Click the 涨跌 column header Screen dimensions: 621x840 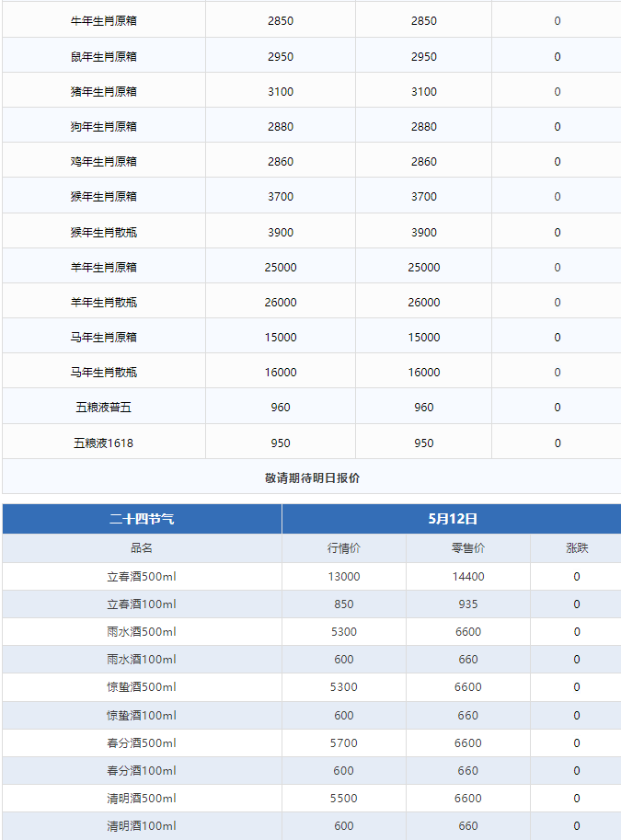[577, 548]
